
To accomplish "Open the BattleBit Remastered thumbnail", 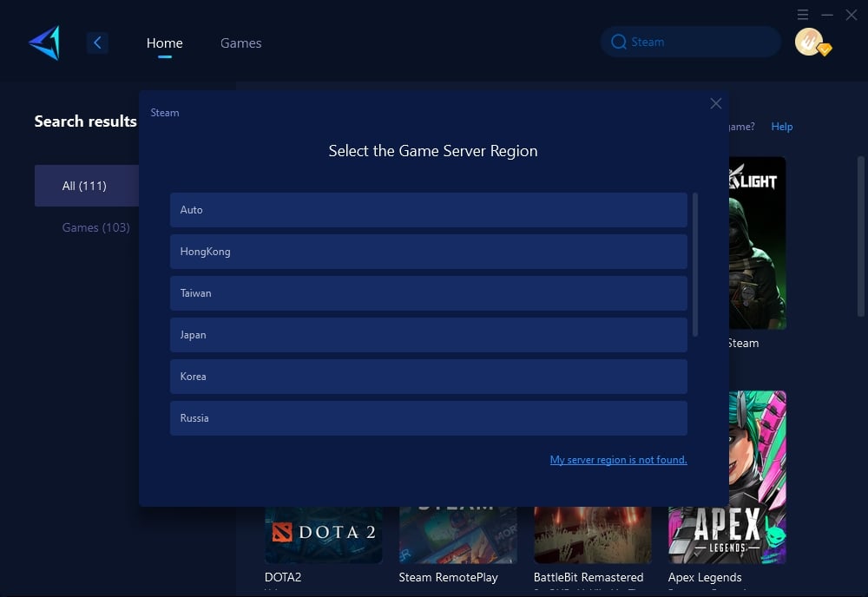I will [592, 535].
